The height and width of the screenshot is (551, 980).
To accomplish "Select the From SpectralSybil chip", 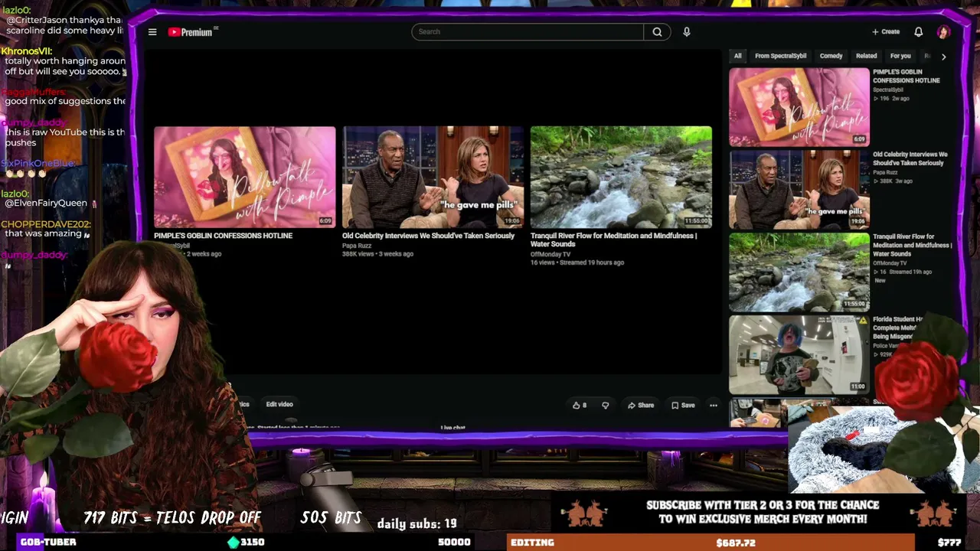I will 780,56.
